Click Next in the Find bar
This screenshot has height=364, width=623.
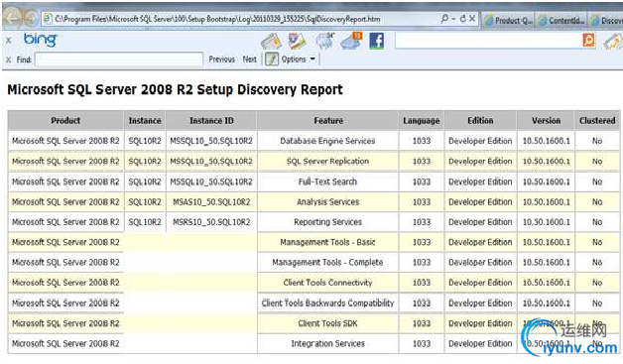click(x=250, y=60)
